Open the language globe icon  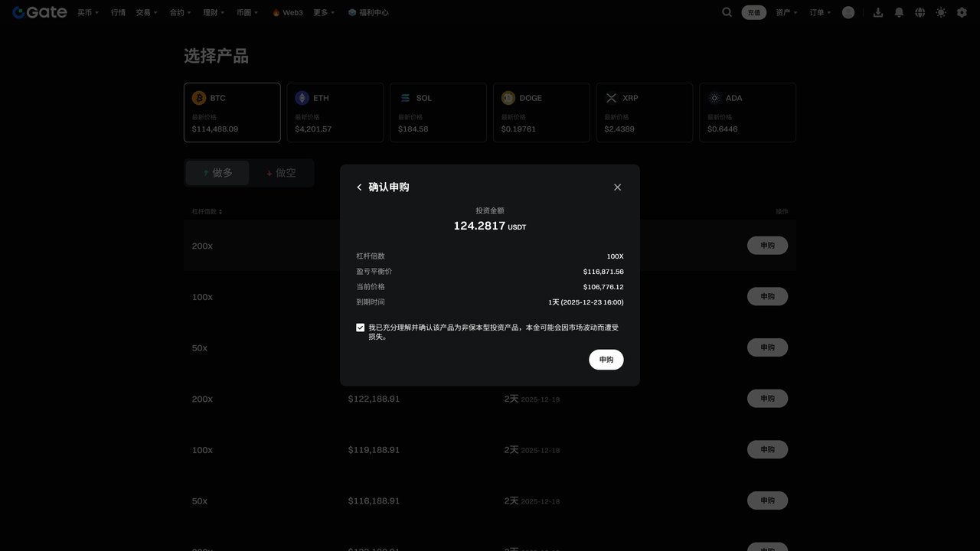click(x=920, y=12)
